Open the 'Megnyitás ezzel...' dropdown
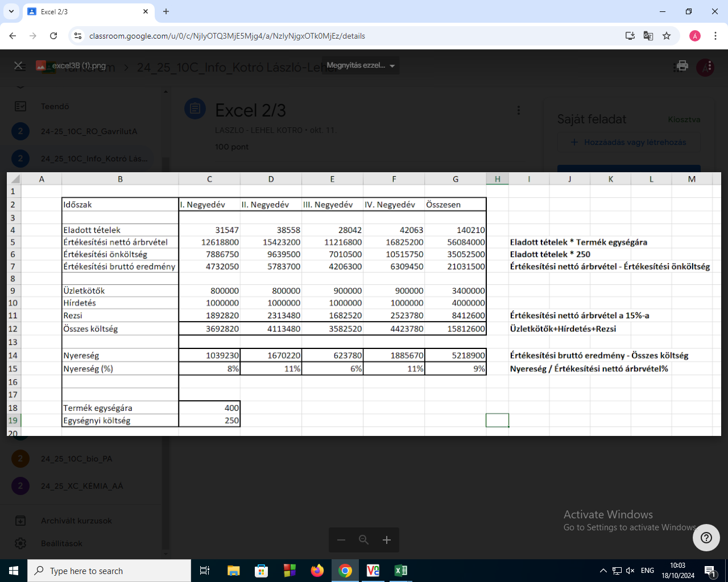The width and height of the screenshot is (728, 582). [361, 65]
